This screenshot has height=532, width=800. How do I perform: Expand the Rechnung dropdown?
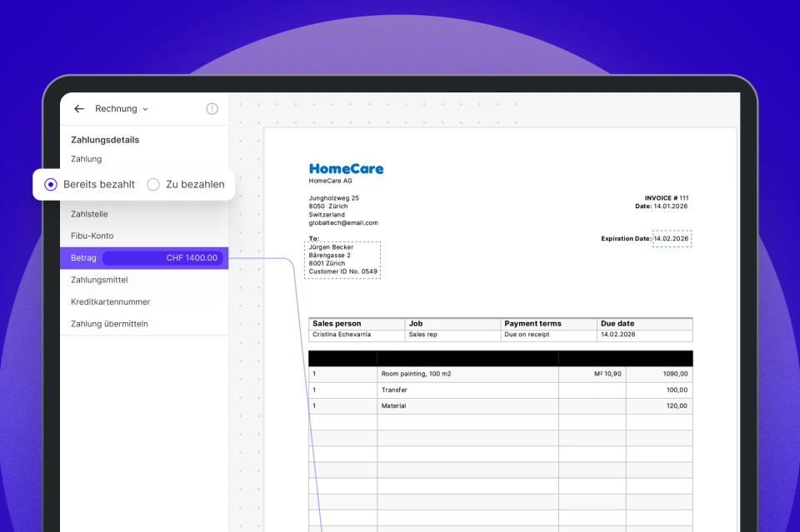(122, 109)
